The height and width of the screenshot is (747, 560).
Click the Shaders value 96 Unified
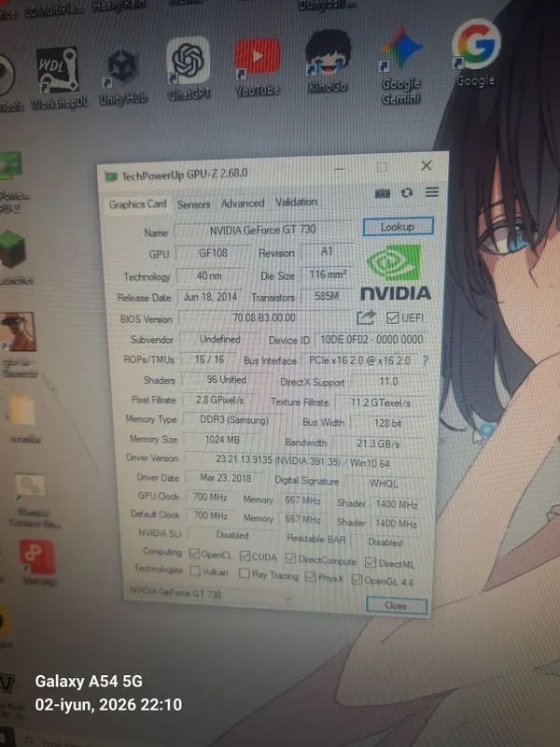click(226, 380)
